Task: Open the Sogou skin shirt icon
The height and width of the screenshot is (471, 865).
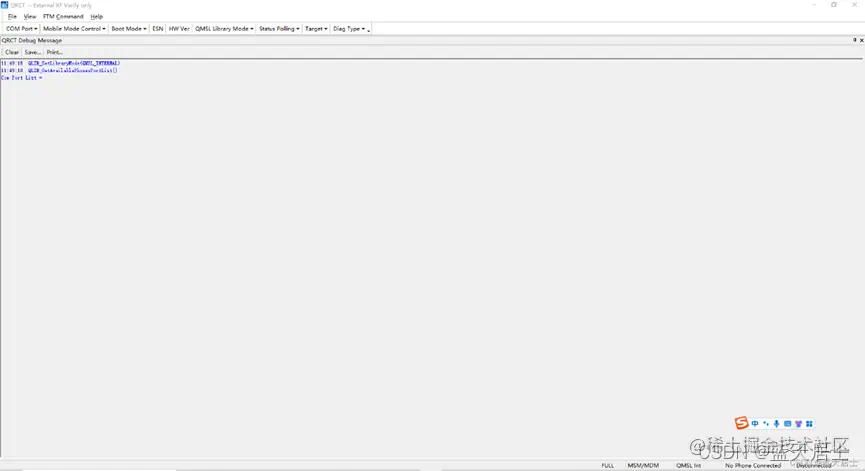Action: (x=798, y=424)
